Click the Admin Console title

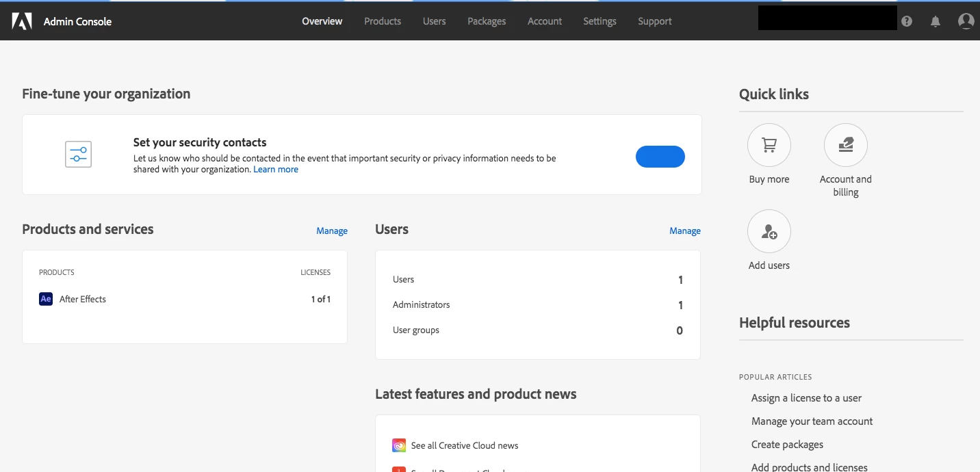(77, 21)
